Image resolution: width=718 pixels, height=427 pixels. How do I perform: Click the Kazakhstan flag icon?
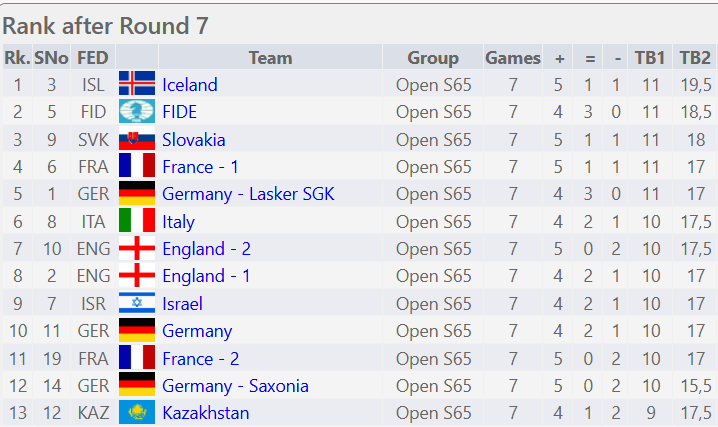[x=137, y=412]
